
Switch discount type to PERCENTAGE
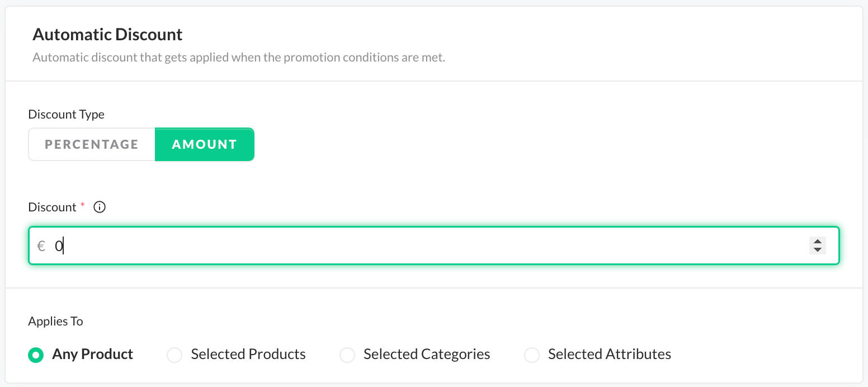tap(92, 144)
